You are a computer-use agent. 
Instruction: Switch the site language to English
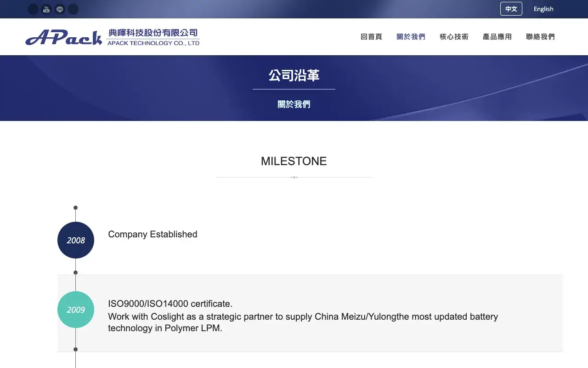[x=543, y=9]
